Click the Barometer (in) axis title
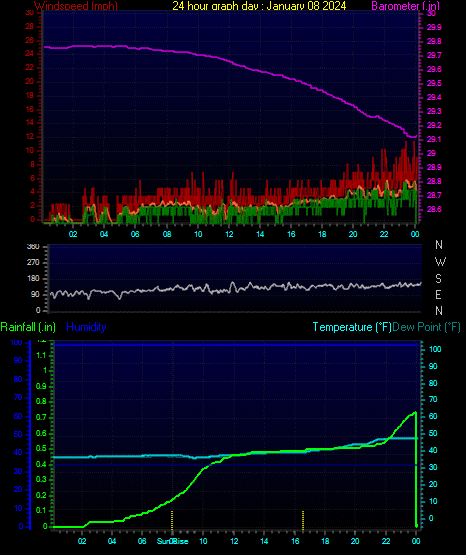 click(405, 6)
